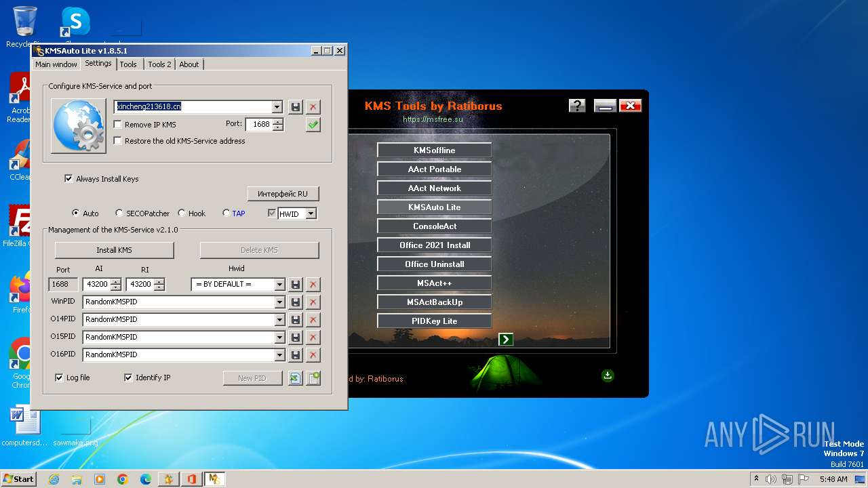Click the green next-page arrow in KMS Tools
Screen dimensions: 868x488
click(x=506, y=340)
